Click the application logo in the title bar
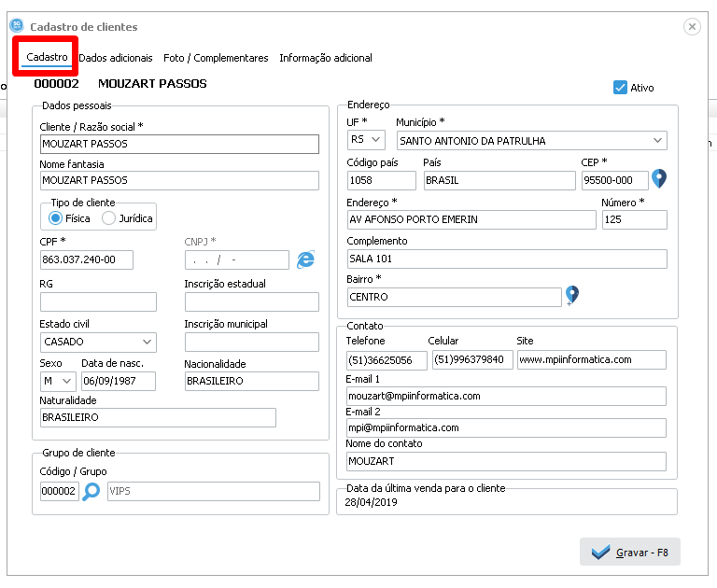 click(16, 26)
